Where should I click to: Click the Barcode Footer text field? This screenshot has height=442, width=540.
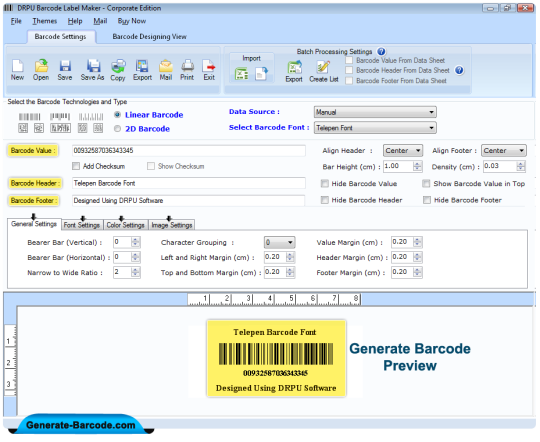(188, 201)
